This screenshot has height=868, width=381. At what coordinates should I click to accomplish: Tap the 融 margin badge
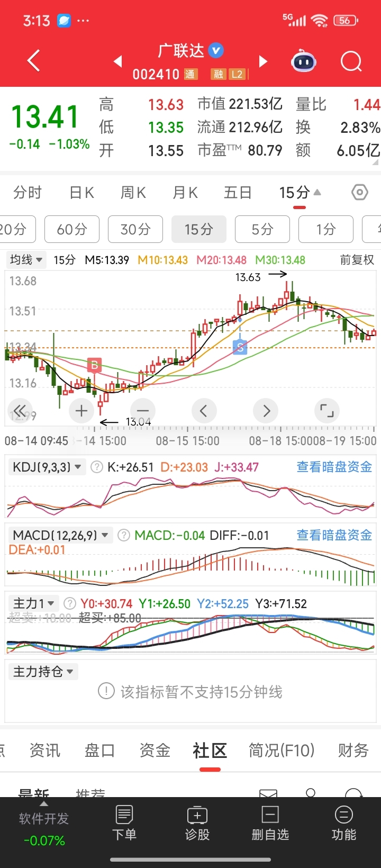[x=218, y=74]
